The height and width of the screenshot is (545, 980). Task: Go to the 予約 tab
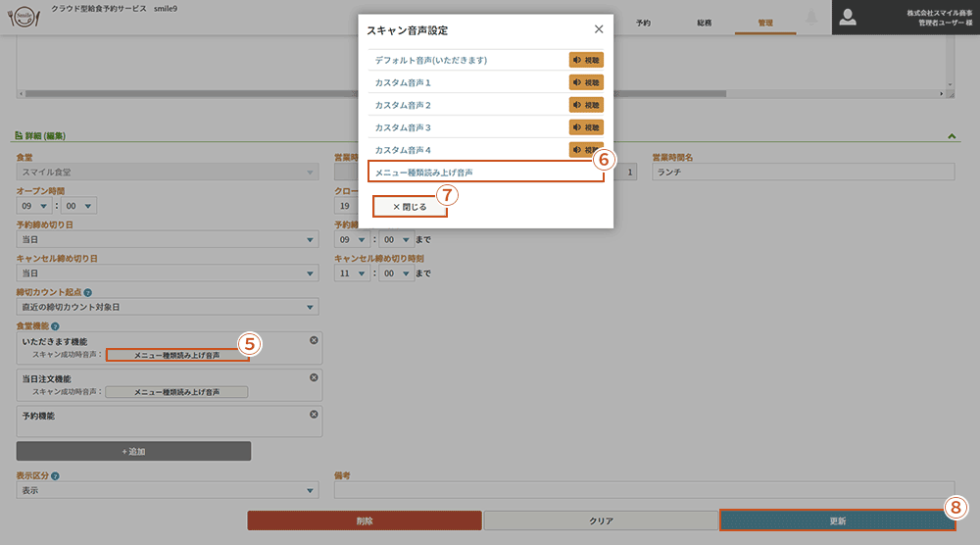643,22
